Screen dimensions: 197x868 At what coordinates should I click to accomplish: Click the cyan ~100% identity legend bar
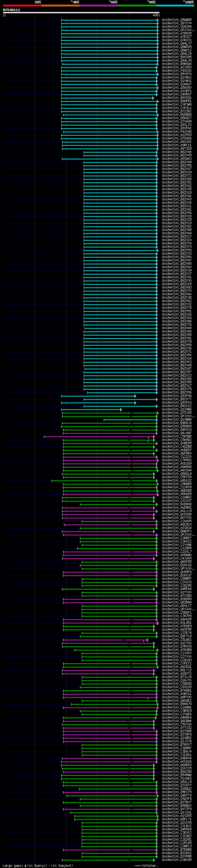[x=175, y=6]
